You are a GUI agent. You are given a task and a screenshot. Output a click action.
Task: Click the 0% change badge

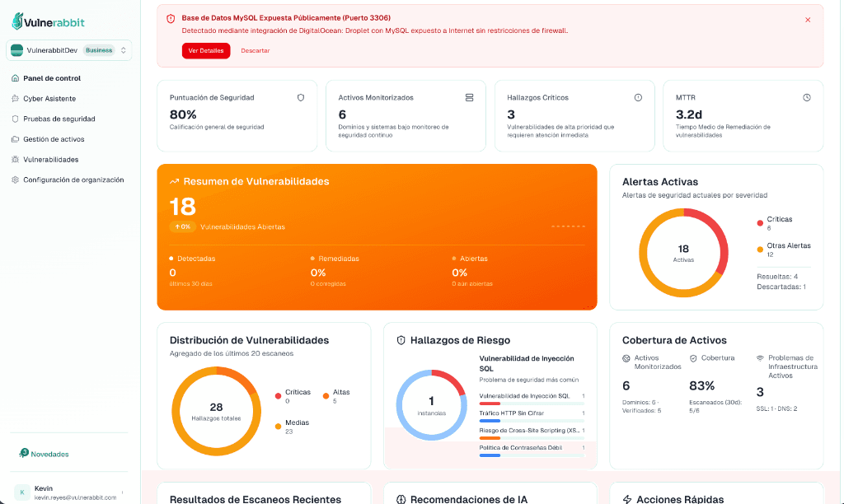click(x=182, y=226)
